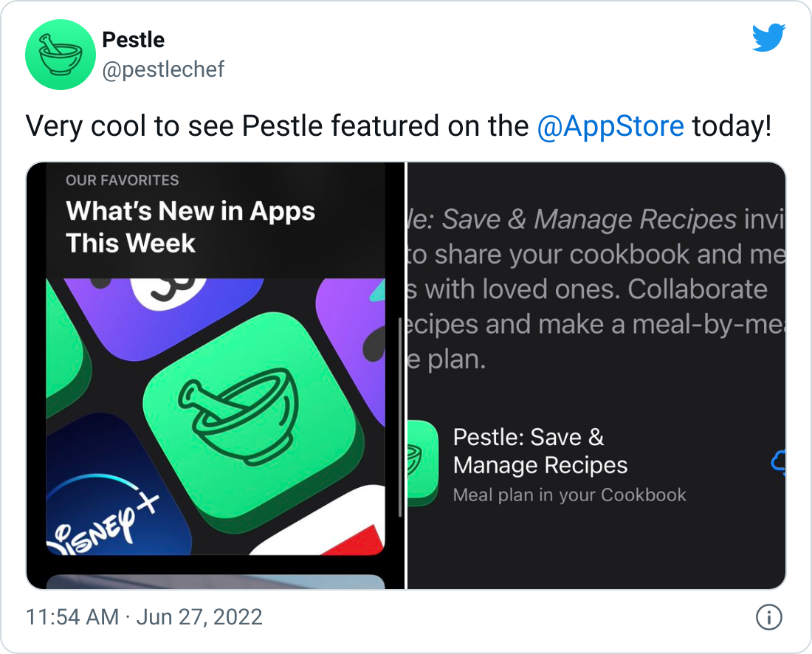Tap the large green Pestle app icon
Screen dimensions: 812x654
tap(252, 416)
